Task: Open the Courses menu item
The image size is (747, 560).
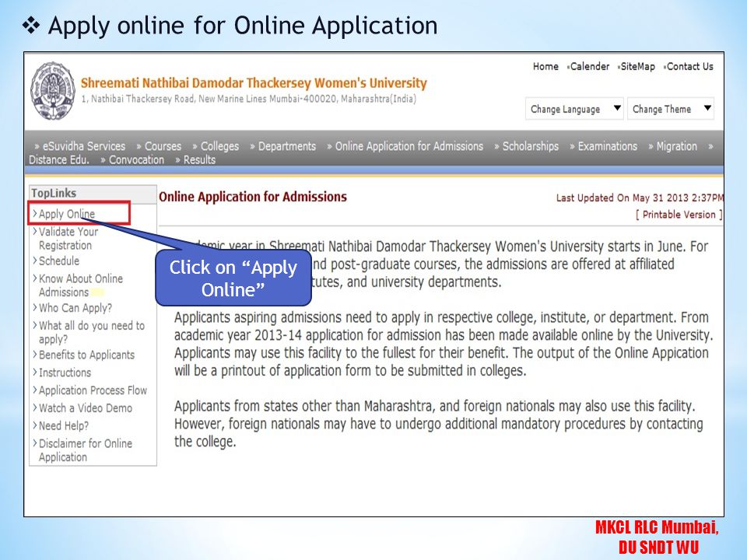Action: point(163,146)
